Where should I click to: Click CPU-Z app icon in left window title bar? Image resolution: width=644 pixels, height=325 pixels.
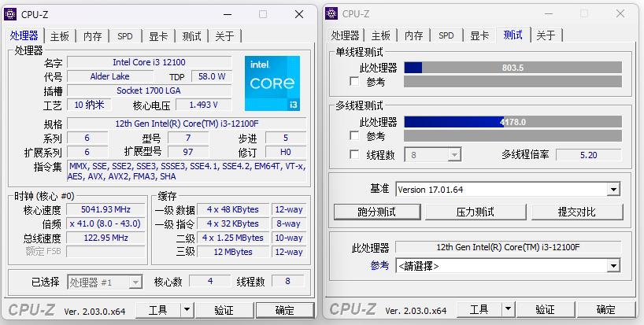10,14
